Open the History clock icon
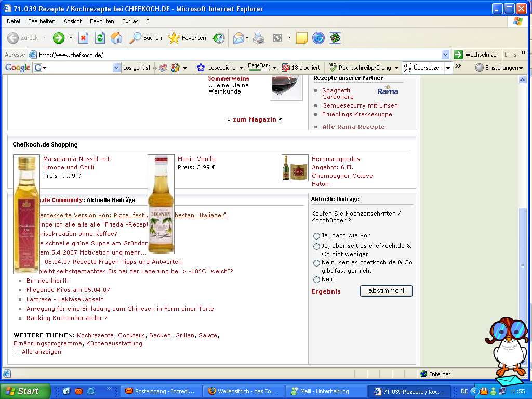The image size is (532, 399). 219,38
